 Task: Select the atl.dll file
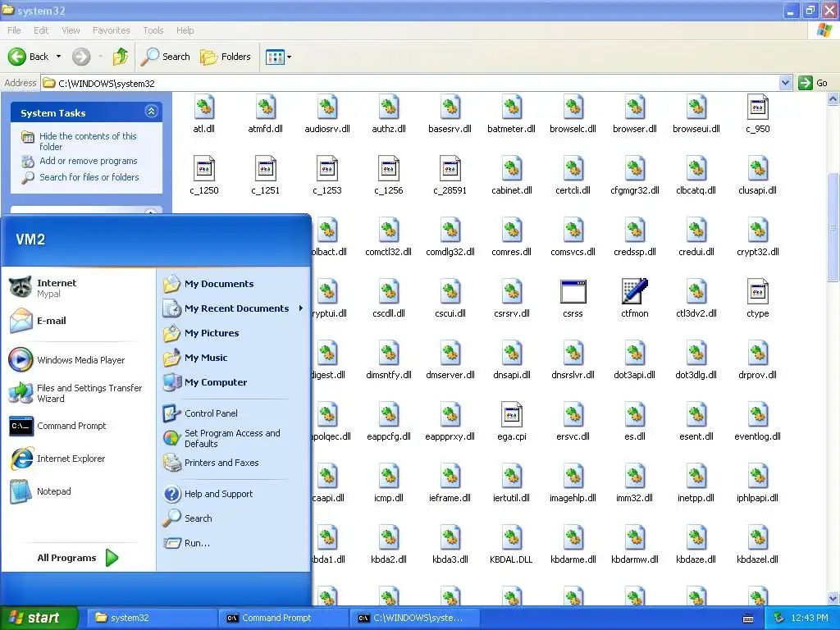coord(204,113)
